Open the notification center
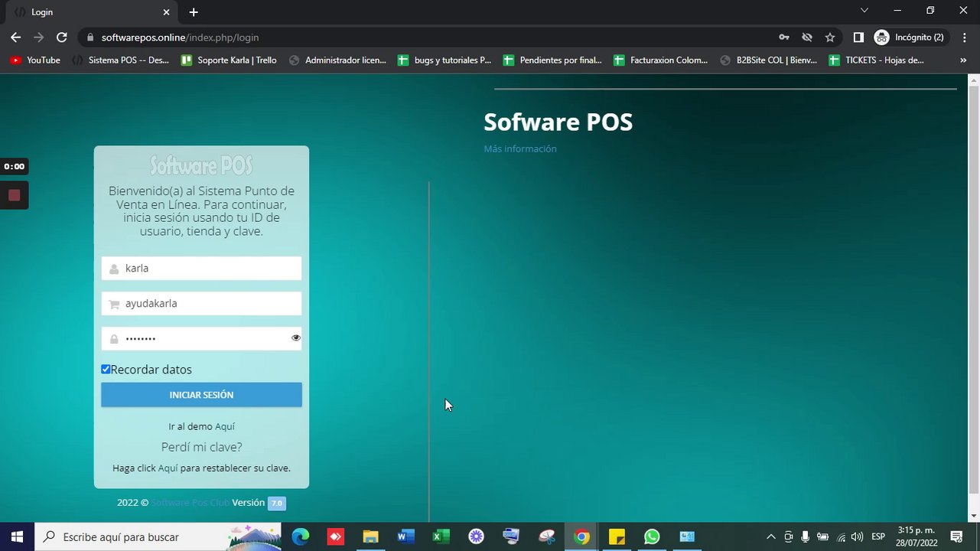The width and height of the screenshot is (980, 551). click(956, 536)
